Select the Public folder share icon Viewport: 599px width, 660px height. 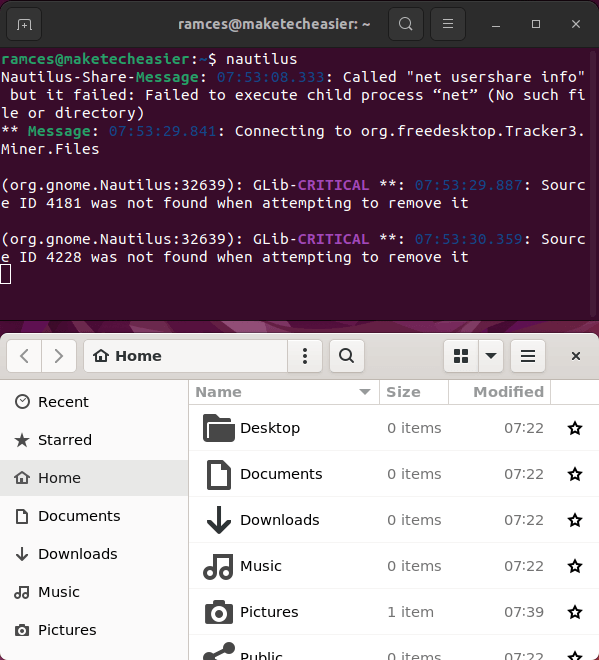(x=219, y=651)
